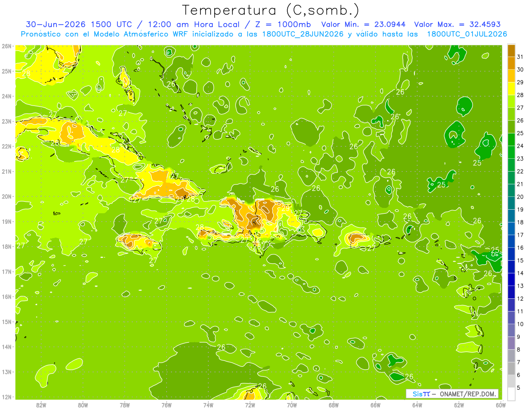Click the 80W longitude axis label
The height and width of the screenshot is (411, 532).
83,405
